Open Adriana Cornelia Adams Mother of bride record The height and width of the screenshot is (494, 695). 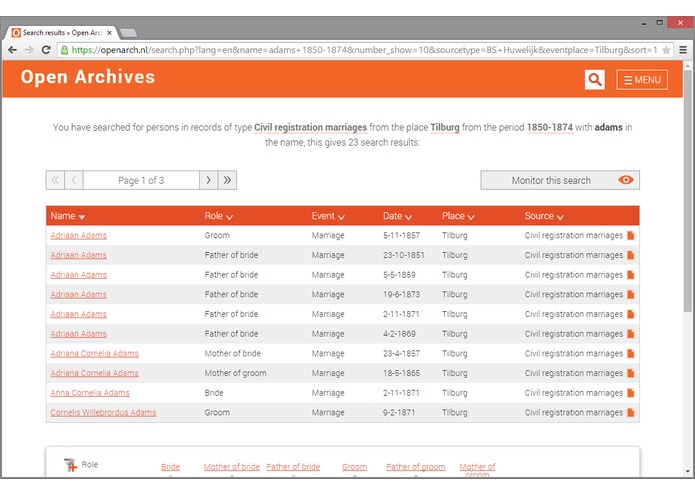[94, 354]
